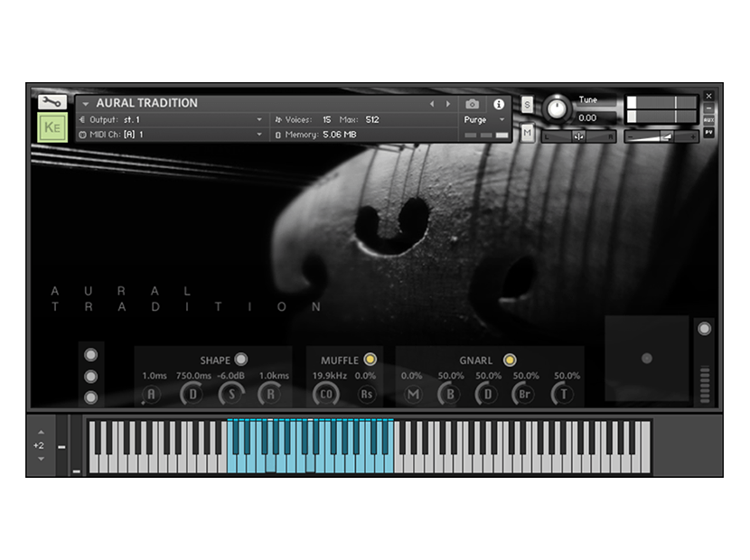
Task: Toggle the bottom round button on left
Action: (x=91, y=397)
